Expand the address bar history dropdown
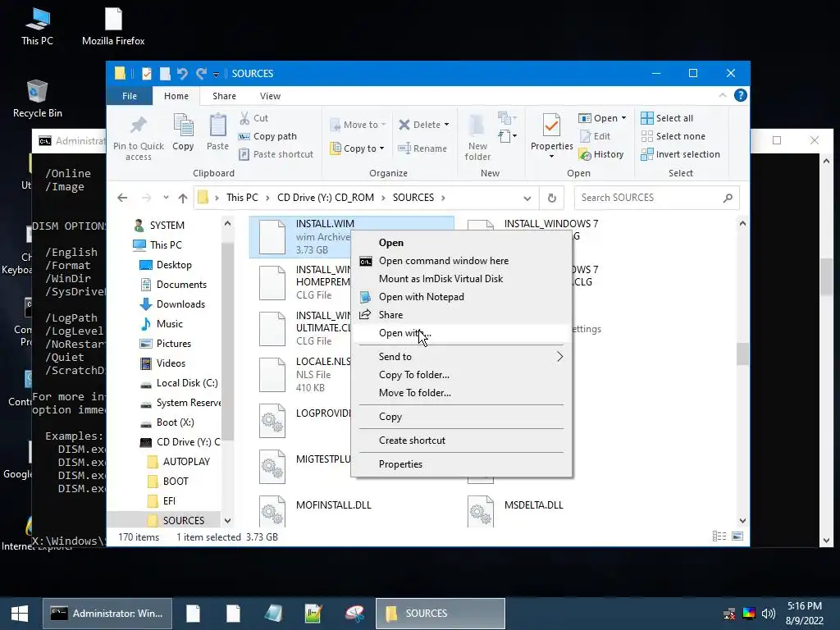This screenshot has height=630, width=840. [x=527, y=199]
